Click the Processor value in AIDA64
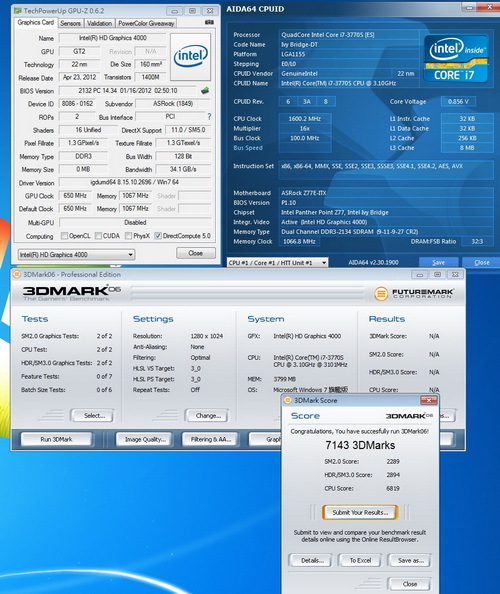The image size is (500, 594). [349, 35]
